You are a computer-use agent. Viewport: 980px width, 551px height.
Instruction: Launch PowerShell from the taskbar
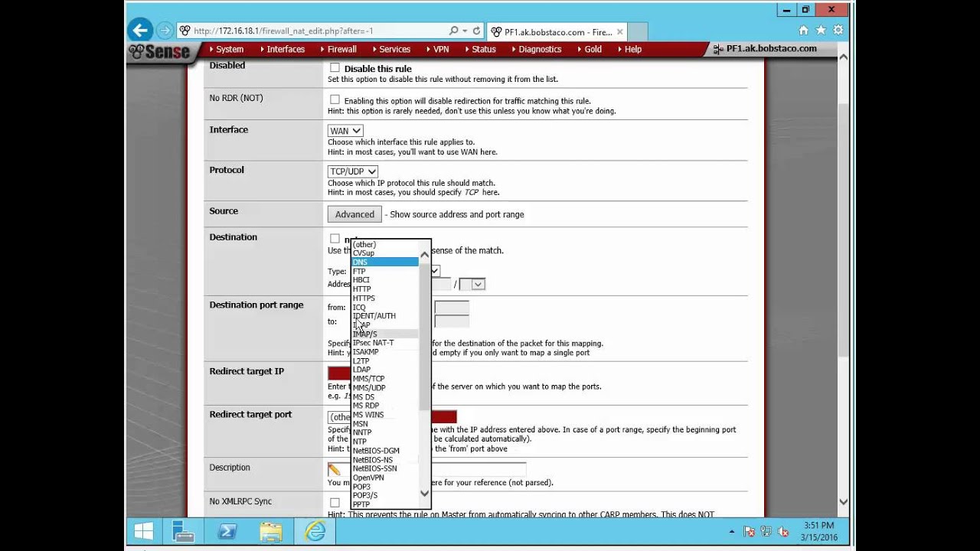coord(227,531)
